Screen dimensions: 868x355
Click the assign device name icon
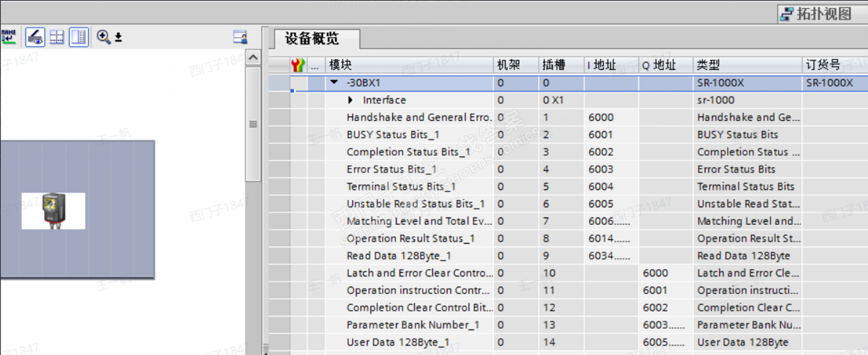point(8,37)
